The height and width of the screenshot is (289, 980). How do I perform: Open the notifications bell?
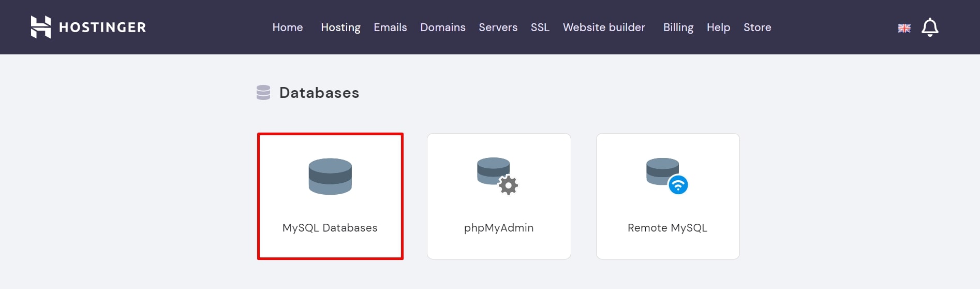coord(930,27)
